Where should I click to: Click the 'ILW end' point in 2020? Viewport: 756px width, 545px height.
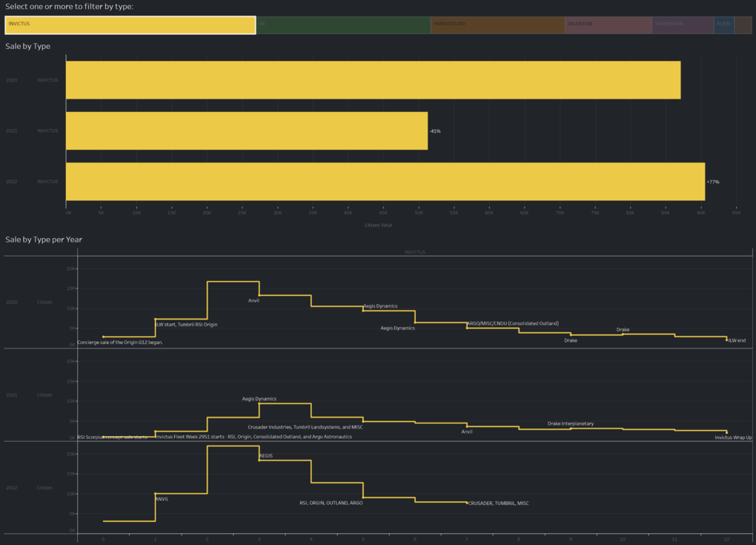click(x=726, y=340)
